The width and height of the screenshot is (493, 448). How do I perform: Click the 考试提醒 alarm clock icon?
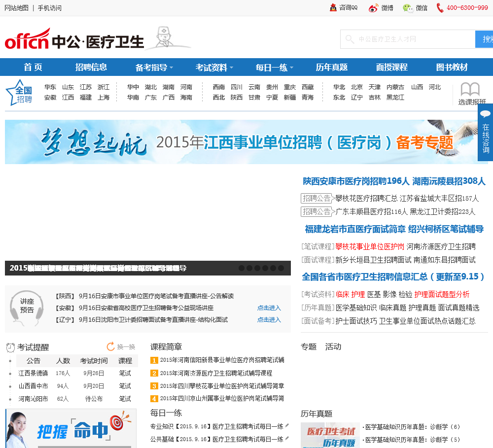coord(11,347)
